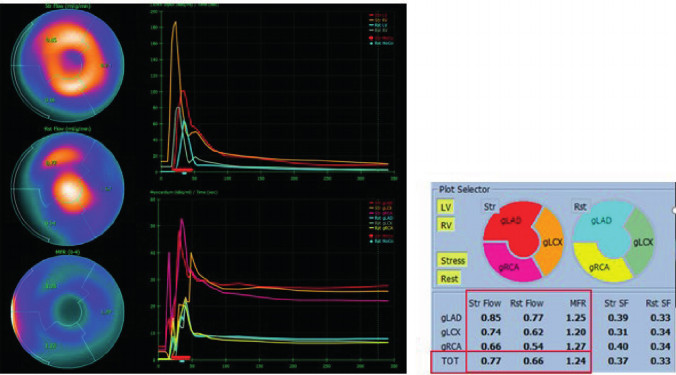Viewport: 676px width, 375px height.
Task: Select the TOT row label in table
Action: click(450, 361)
